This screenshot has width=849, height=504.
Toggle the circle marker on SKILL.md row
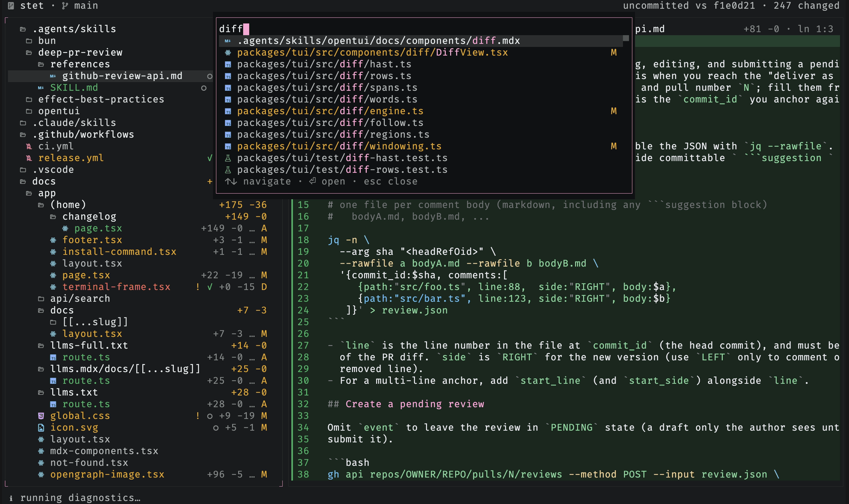click(204, 88)
